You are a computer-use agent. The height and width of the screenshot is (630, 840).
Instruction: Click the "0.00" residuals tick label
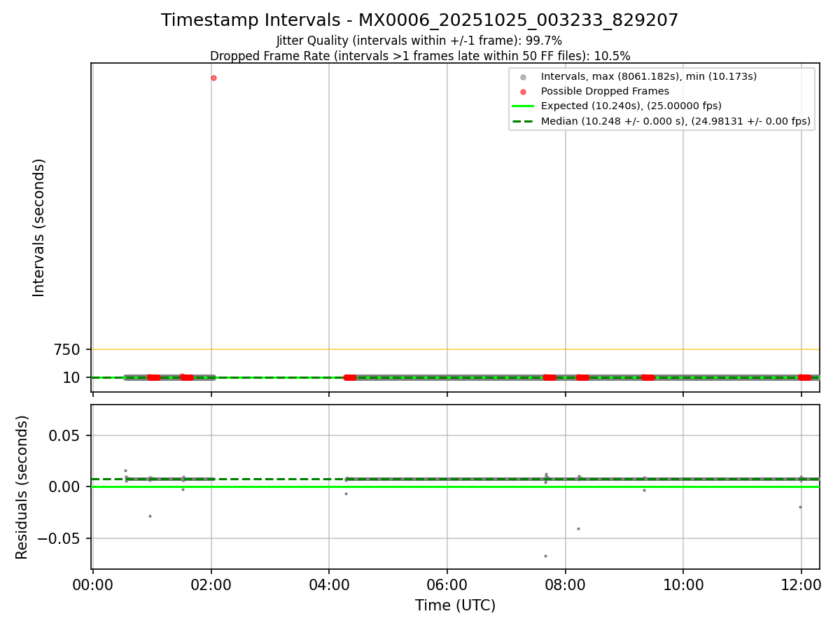point(65,486)
